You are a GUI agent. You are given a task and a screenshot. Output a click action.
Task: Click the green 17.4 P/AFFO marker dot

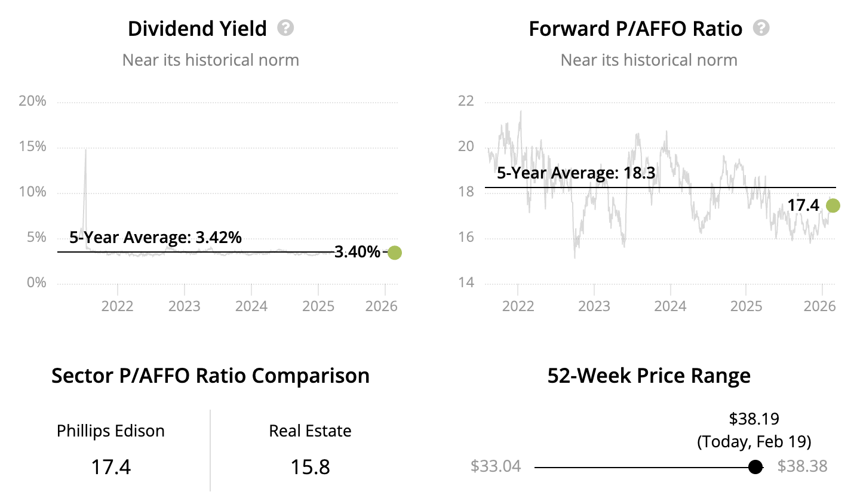(x=833, y=205)
